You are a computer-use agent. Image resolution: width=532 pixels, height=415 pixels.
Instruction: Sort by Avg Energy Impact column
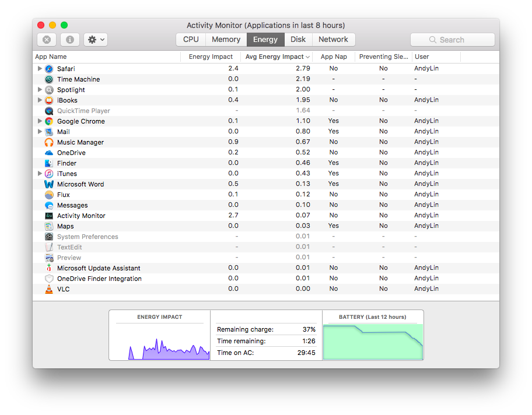(276, 57)
